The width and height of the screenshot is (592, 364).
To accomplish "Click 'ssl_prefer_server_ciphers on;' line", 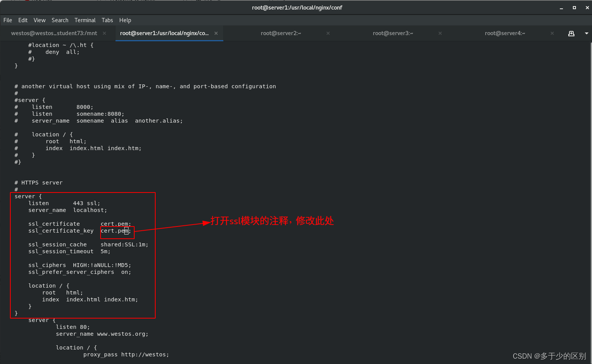I will (80, 272).
